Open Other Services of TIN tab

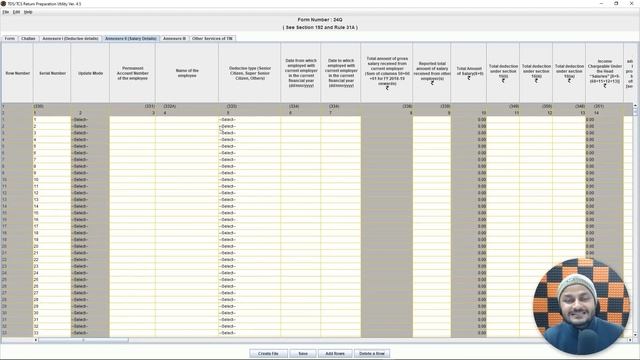point(212,38)
